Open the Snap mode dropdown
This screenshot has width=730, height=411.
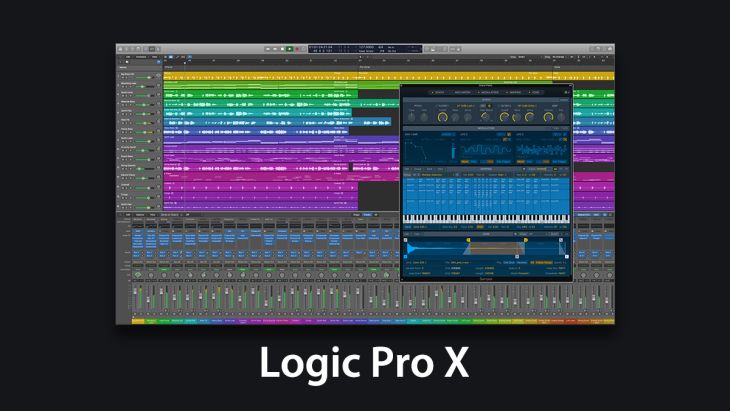coord(519,57)
